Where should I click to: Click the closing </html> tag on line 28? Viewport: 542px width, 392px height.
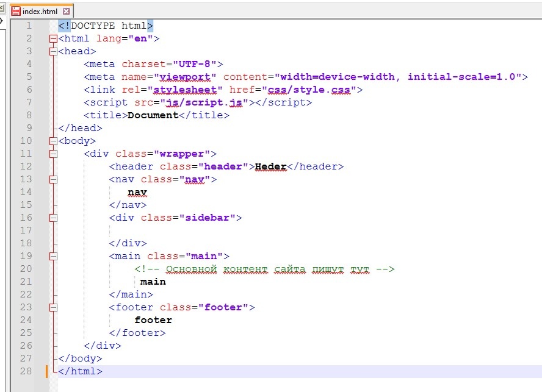80,371
